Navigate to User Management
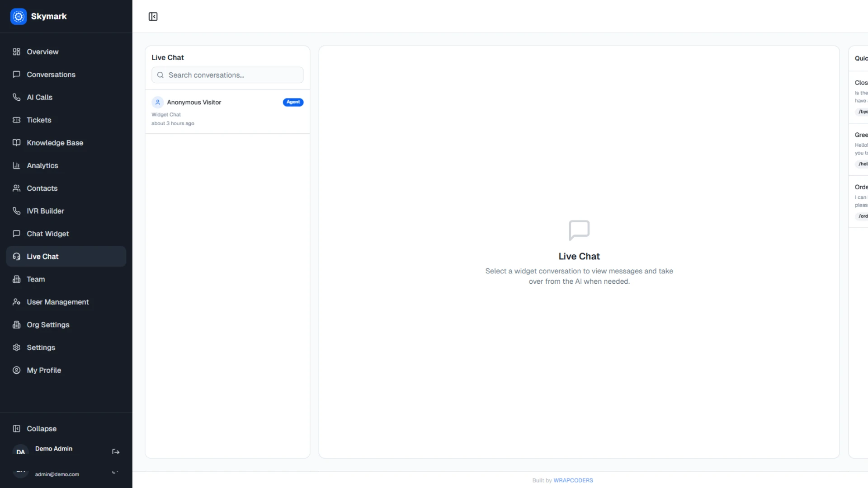868x488 pixels. coord(66,302)
